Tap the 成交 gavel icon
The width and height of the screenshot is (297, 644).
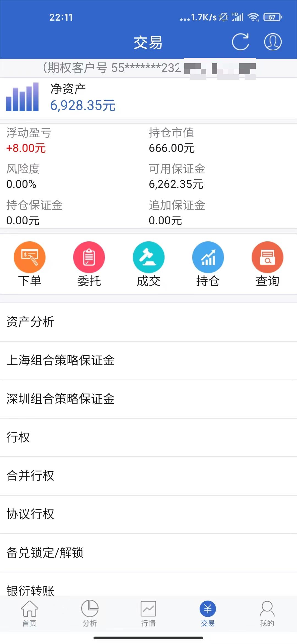(x=148, y=257)
